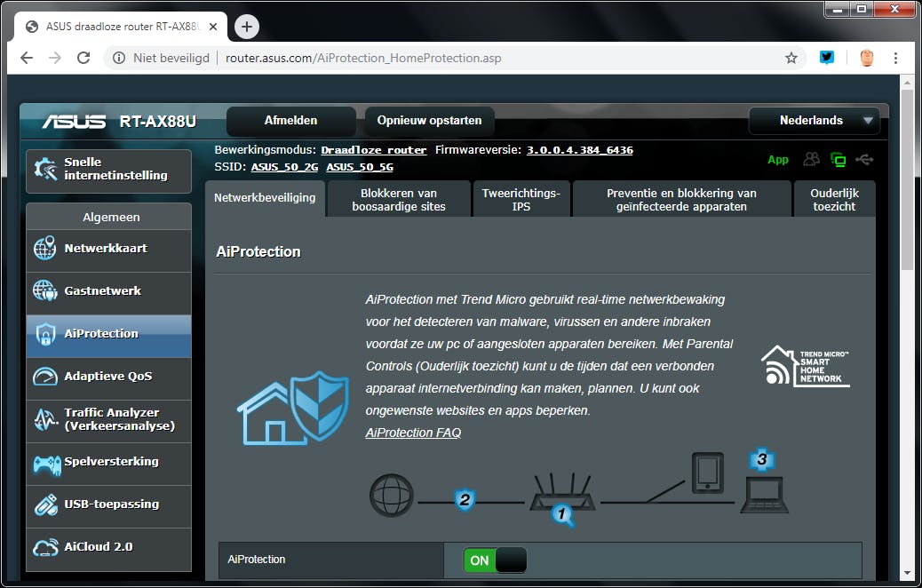Open Traffic Analyzer (Verkeersanalyse) in sidebar
Screen dimensions: 922x588
[108, 422]
